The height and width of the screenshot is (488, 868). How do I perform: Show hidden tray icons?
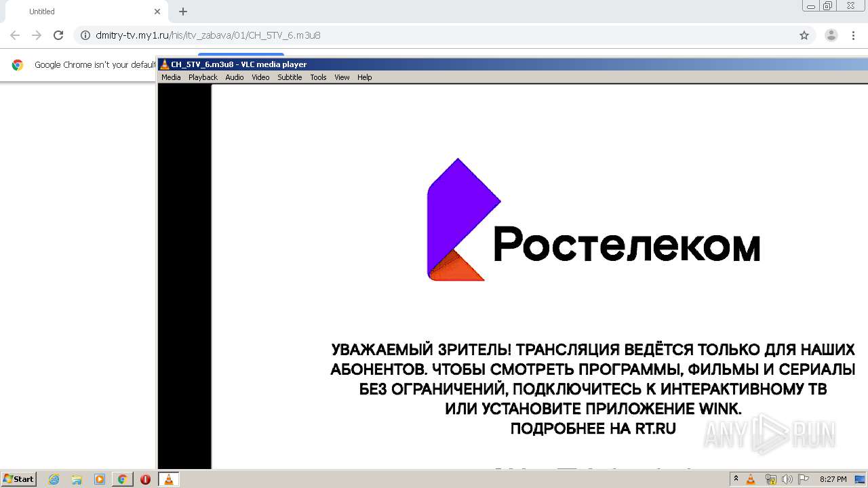[736, 479]
